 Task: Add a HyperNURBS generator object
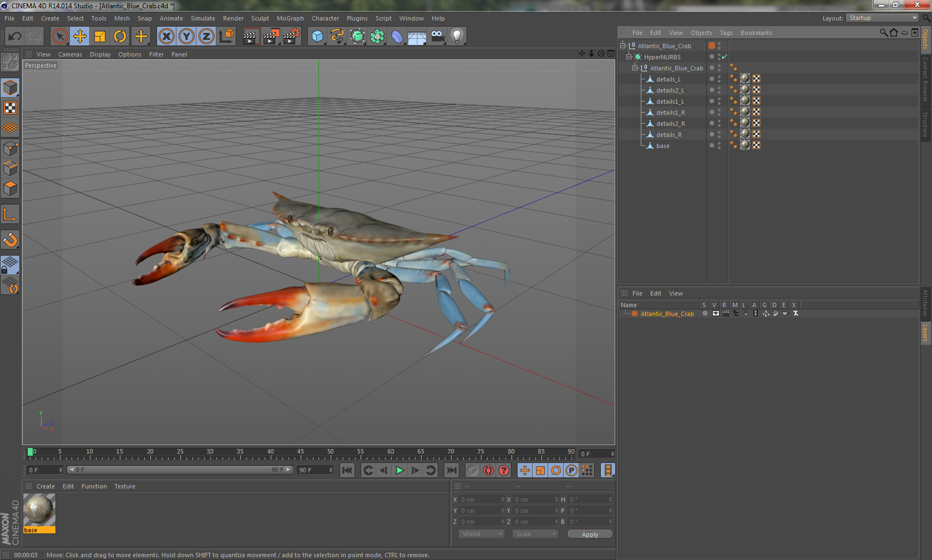357,37
